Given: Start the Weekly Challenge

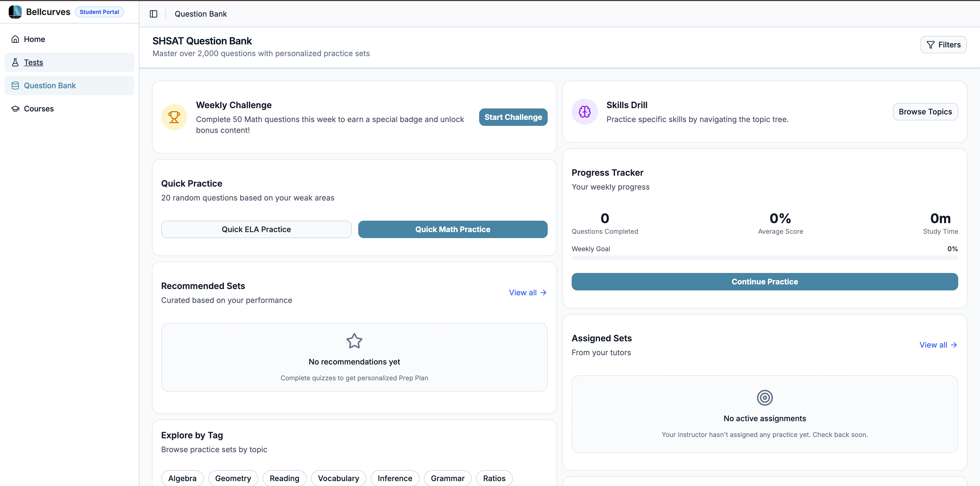Looking at the screenshot, I should click(x=513, y=117).
